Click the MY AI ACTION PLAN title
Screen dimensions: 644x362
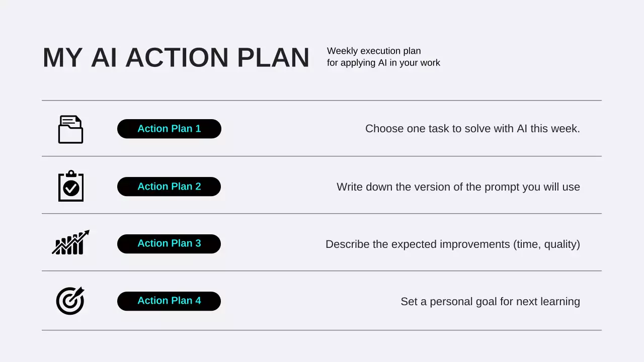point(176,57)
